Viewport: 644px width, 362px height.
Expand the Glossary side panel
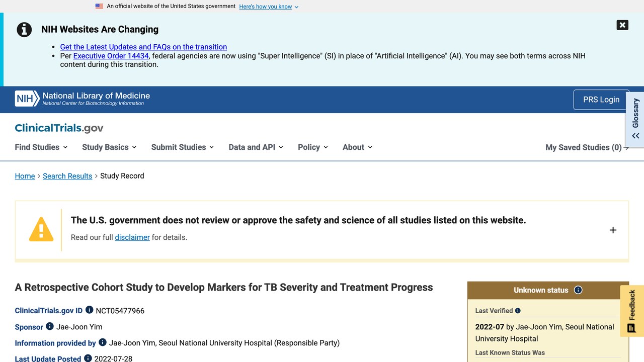pyautogui.click(x=635, y=119)
